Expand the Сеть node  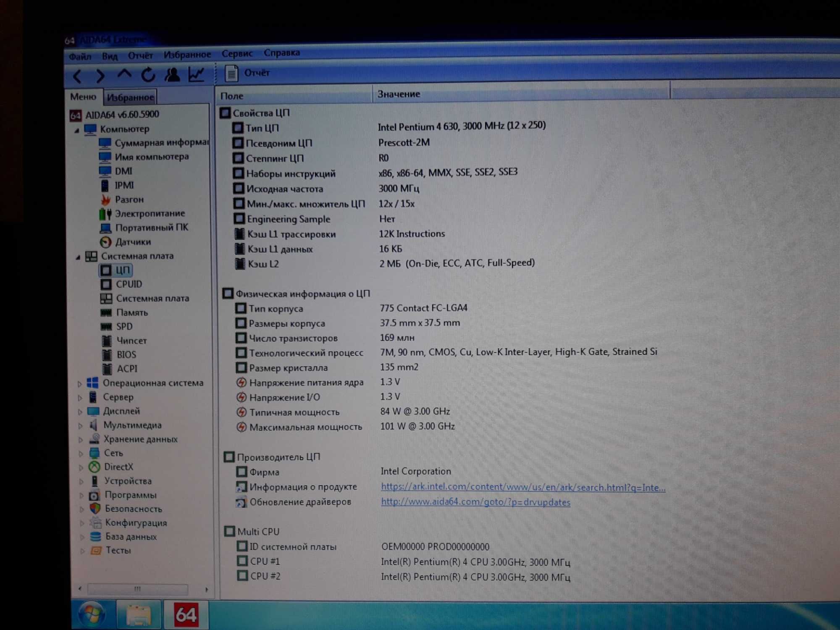point(81,454)
